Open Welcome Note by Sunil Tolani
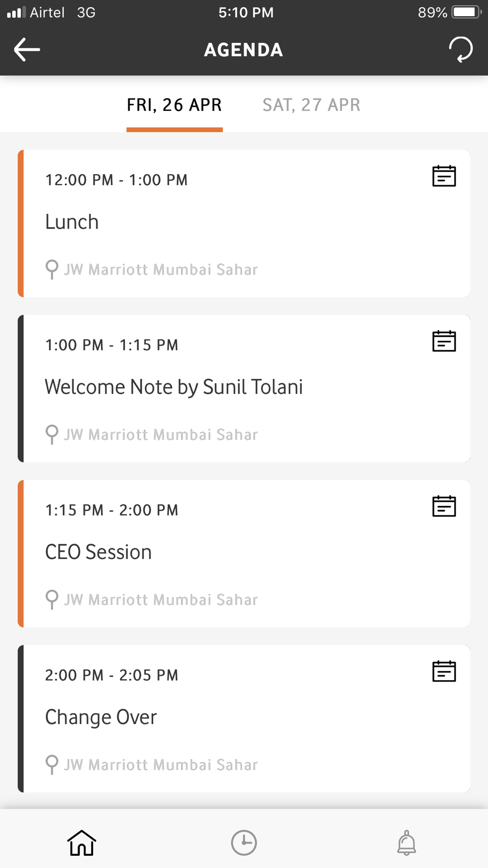 click(x=174, y=387)
